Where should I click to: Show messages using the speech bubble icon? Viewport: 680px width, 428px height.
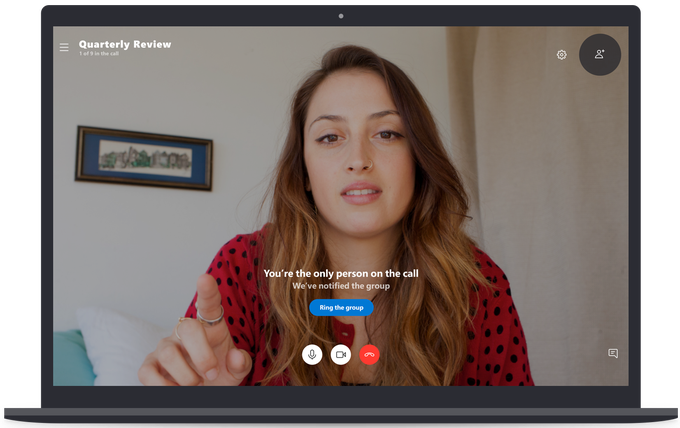point(613,353)
